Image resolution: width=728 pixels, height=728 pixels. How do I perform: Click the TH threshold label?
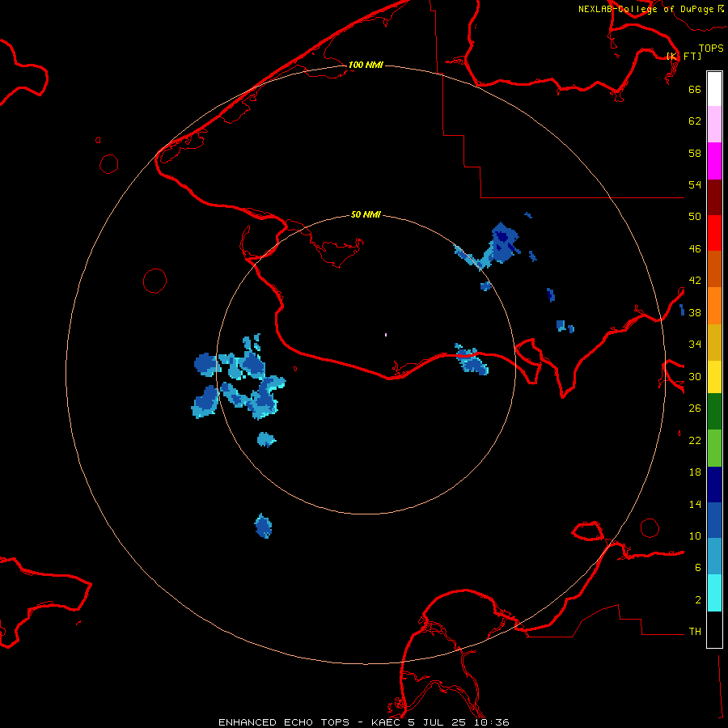pyautogui.click(x=695, y=632)
